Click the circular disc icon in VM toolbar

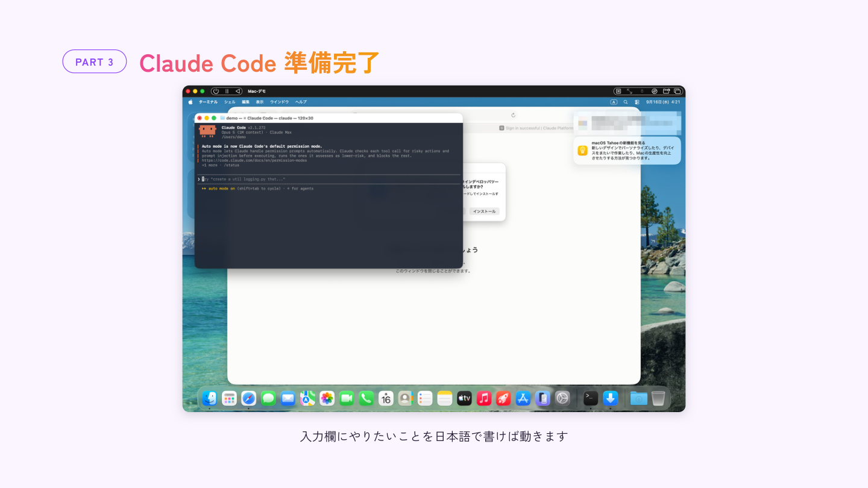[654, 91]
